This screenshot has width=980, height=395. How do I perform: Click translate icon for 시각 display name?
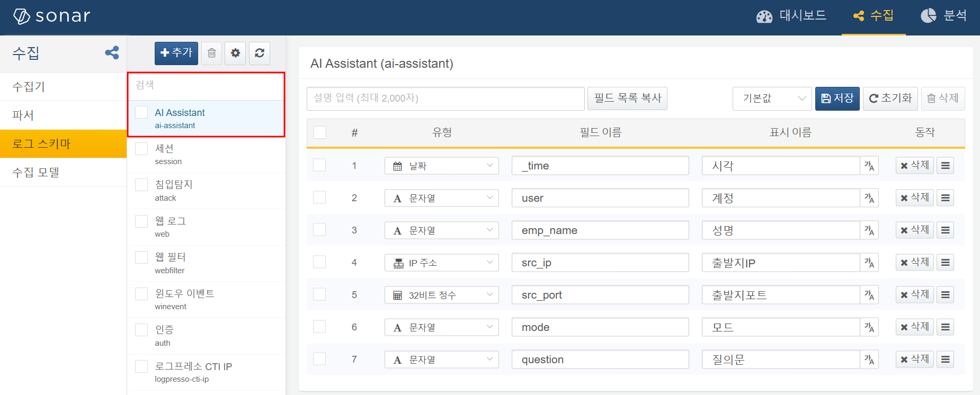869,166
